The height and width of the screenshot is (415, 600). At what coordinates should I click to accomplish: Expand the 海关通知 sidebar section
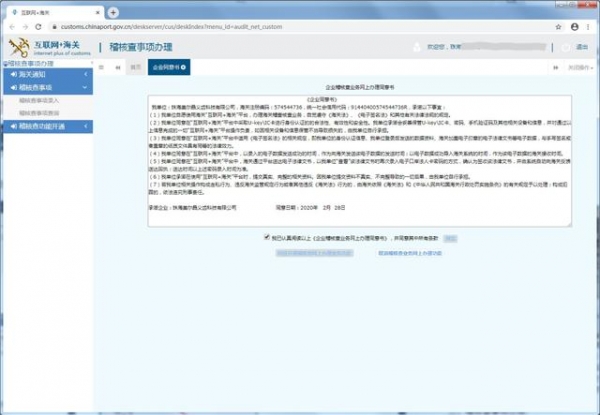click(46, 75)
